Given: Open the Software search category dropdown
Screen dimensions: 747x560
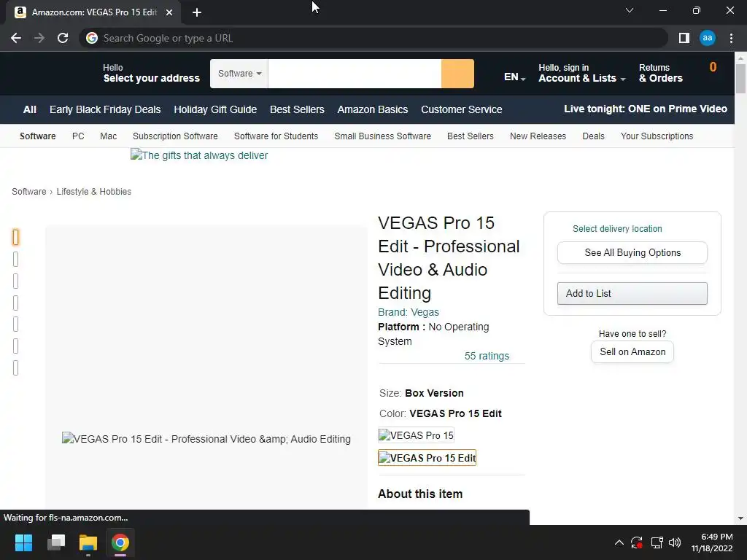Looking at the screenshot, I should pos(239,74).
